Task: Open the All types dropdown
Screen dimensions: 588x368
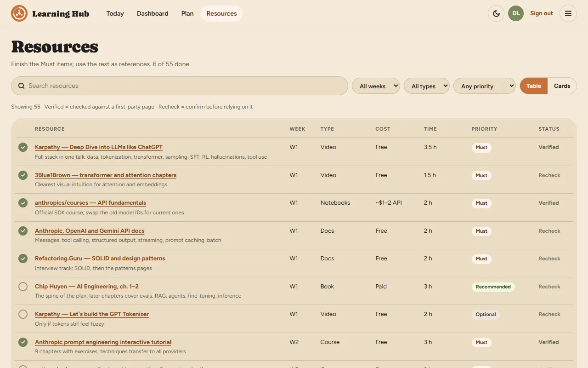Action: [x=427, y=86]
